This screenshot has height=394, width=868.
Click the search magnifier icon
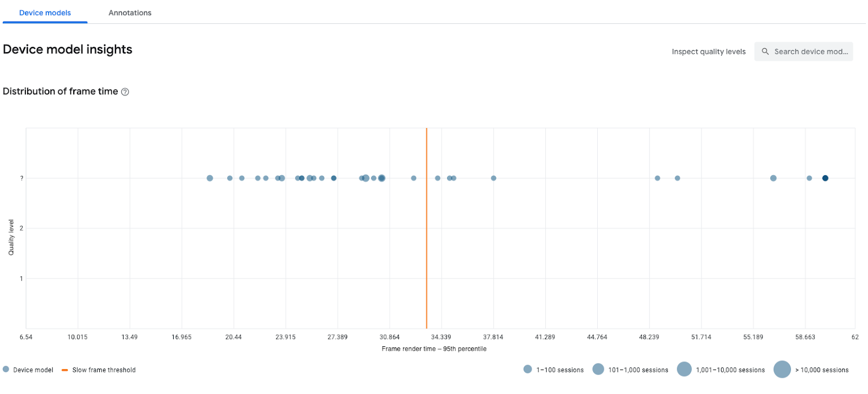point(765,52)
